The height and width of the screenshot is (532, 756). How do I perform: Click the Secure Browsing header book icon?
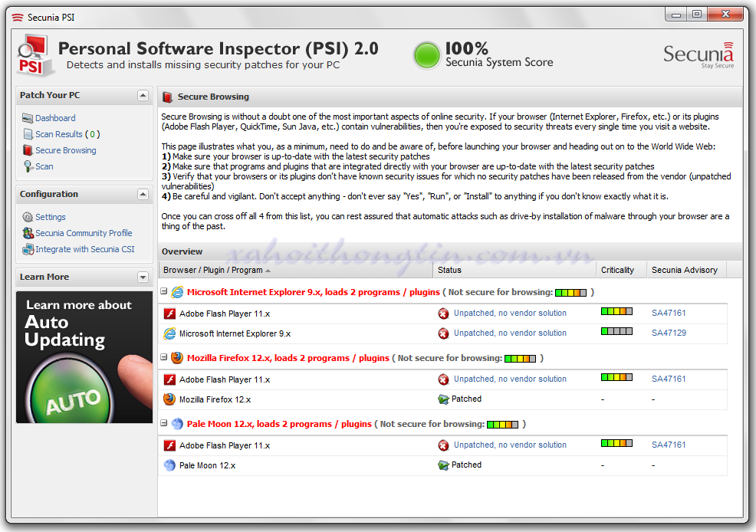pyautogui.click(x=167, y=97)
